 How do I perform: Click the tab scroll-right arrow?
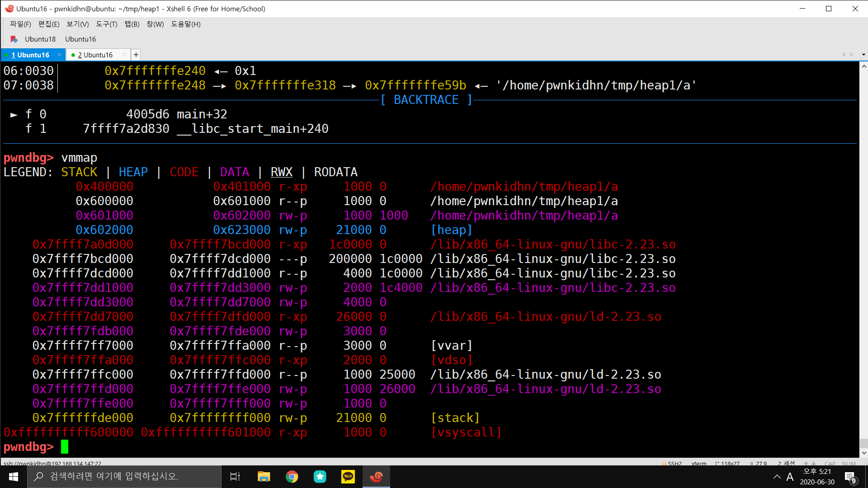(852, 55)
